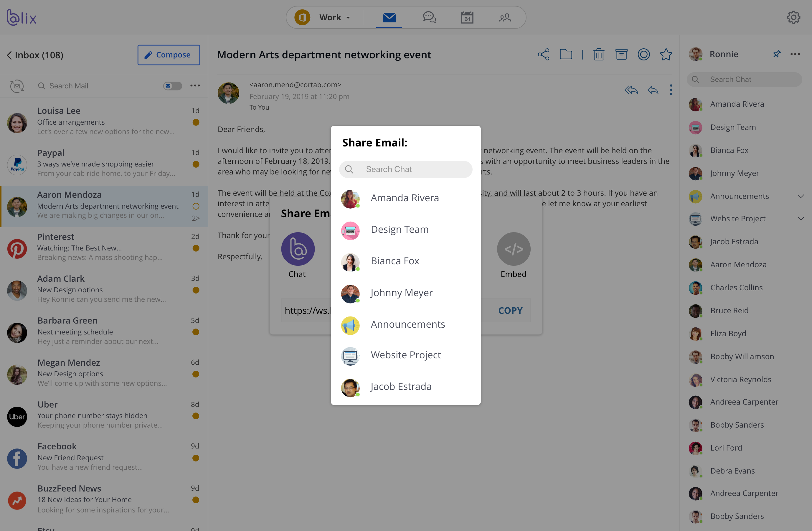Go back using Inbox back arrow
Image resolution: width=812 pixels, height=531 pixels.
tap(9, 55)
